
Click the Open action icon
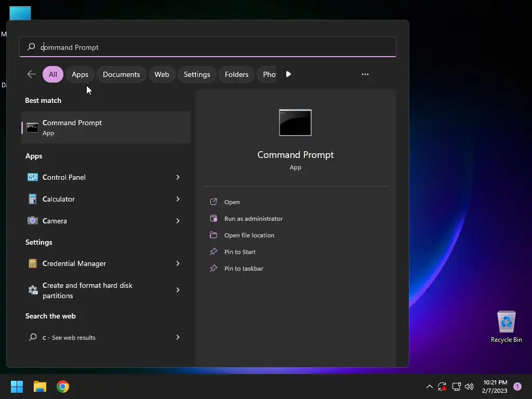point(214,202)
